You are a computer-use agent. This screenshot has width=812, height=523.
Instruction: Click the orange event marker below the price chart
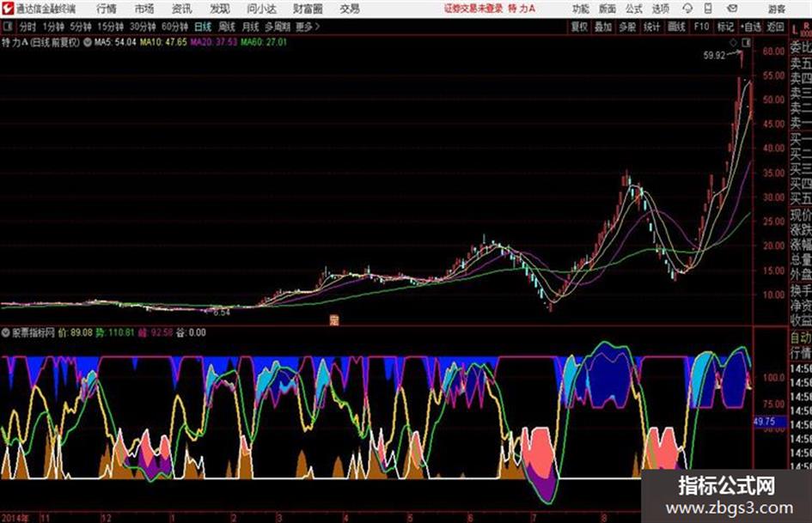[x=334, y=320]
